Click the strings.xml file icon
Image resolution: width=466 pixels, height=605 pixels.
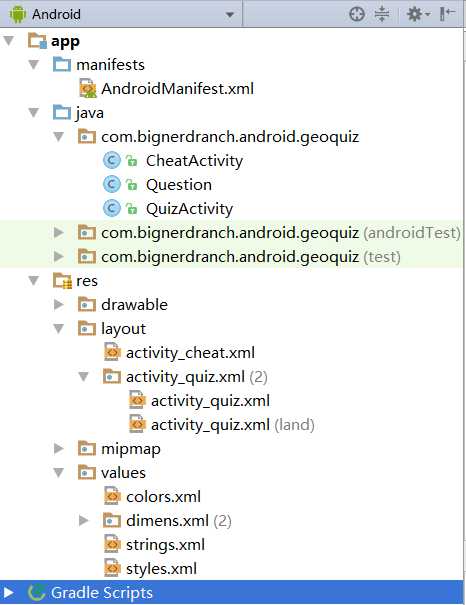click(112, 544)
